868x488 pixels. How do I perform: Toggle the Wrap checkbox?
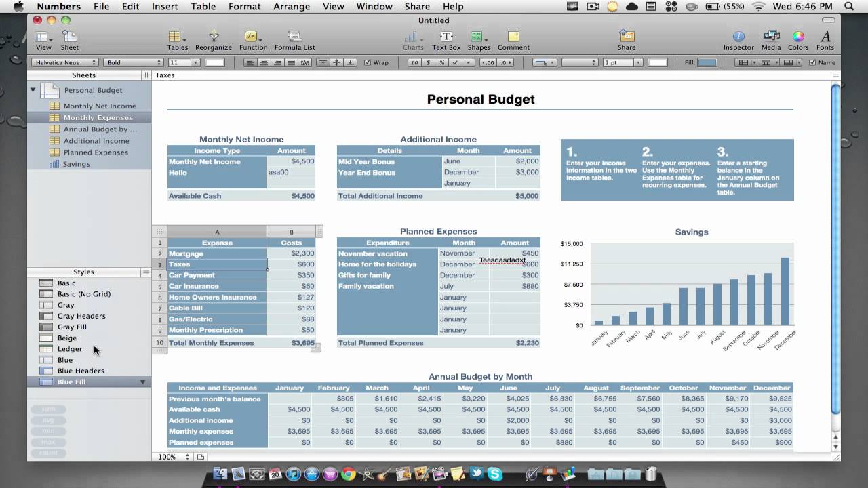368,62
